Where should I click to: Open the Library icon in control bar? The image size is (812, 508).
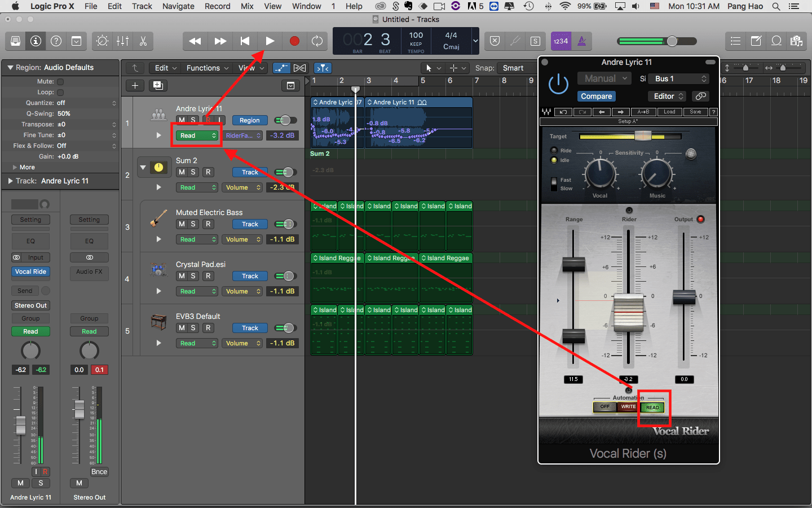tap(16, 41)
